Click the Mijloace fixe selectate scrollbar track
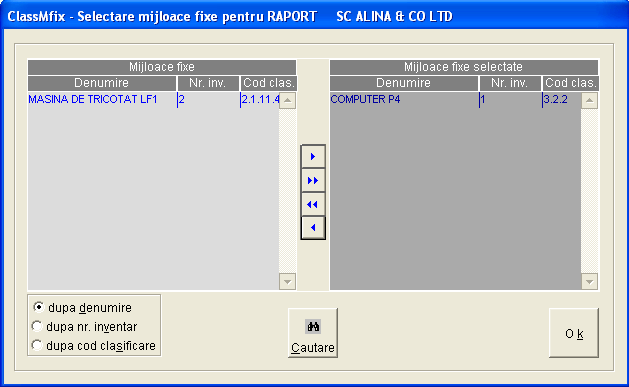629x387 pixels. [589, 191]
